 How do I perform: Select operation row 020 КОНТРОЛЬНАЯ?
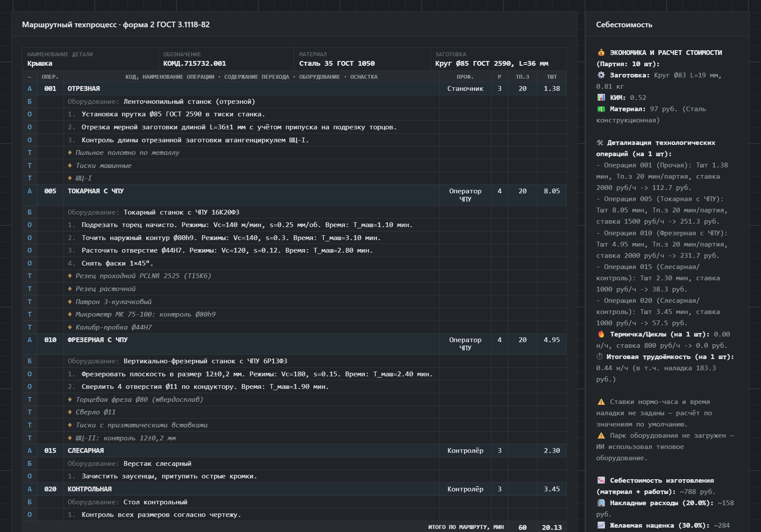point(294,489)
